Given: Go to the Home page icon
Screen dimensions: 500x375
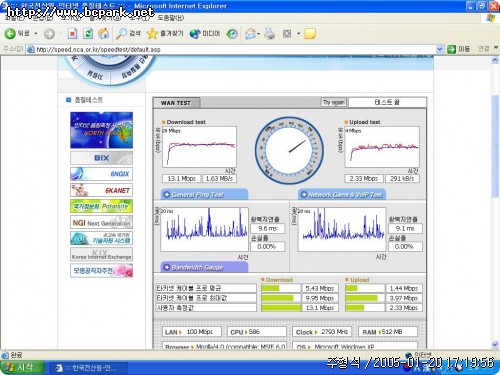Looking at the screenshot, I should tap(104, 34).
